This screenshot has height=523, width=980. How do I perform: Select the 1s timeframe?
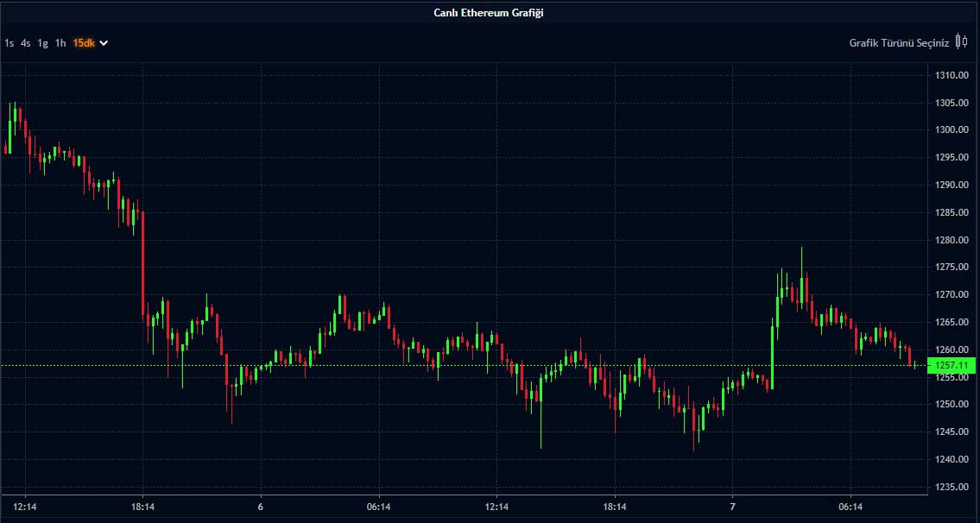[9, 43]
